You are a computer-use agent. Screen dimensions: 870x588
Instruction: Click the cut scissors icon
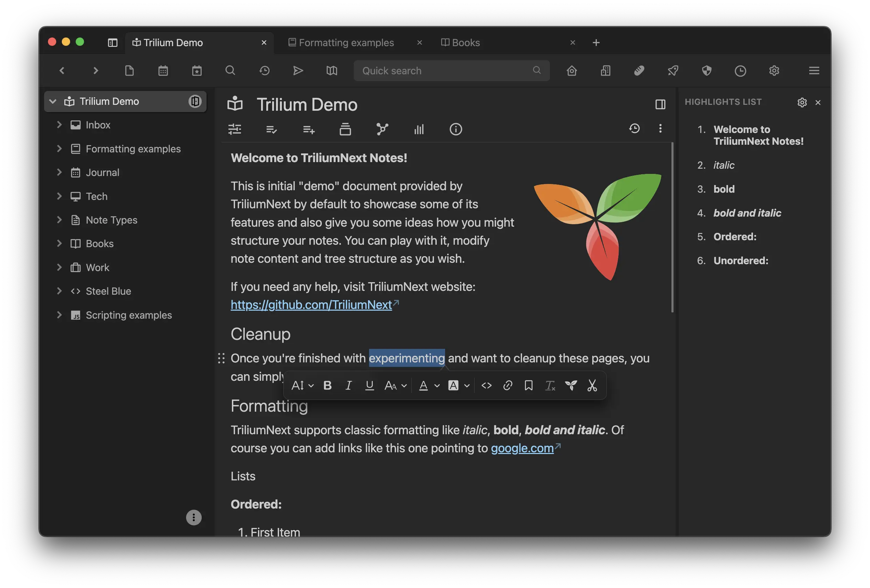(x=592, y=385)
